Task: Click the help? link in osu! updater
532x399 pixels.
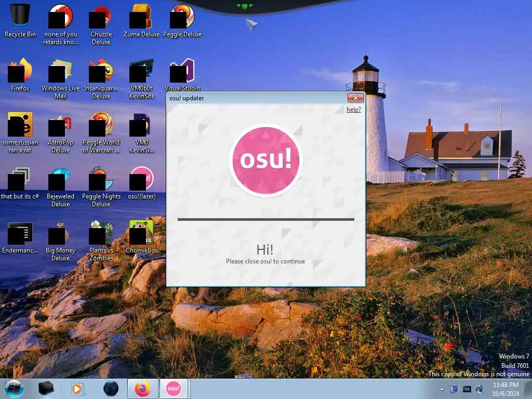Action: pos(353,110)
